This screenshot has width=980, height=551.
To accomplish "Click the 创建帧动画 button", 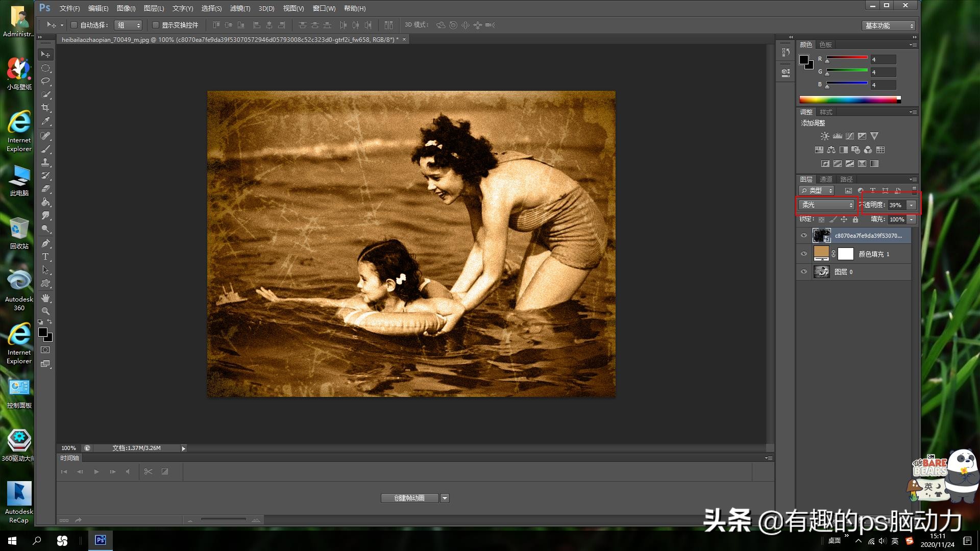I will [409, 498].
